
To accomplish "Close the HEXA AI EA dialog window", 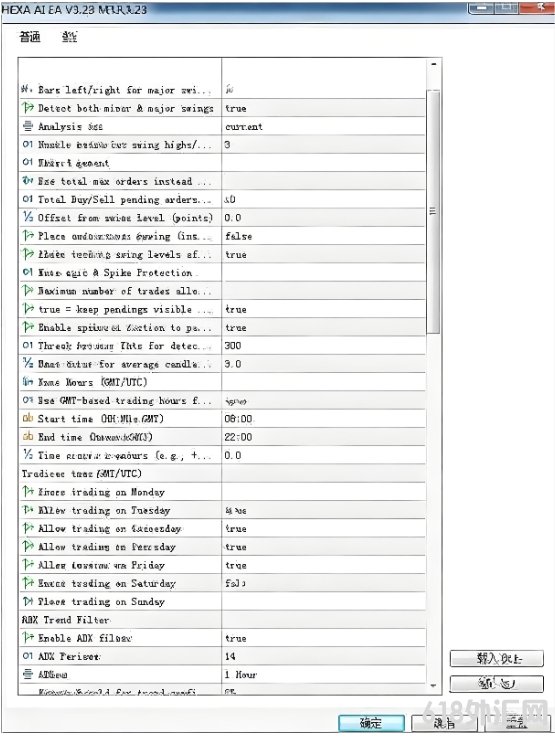I will coord(540,8).
